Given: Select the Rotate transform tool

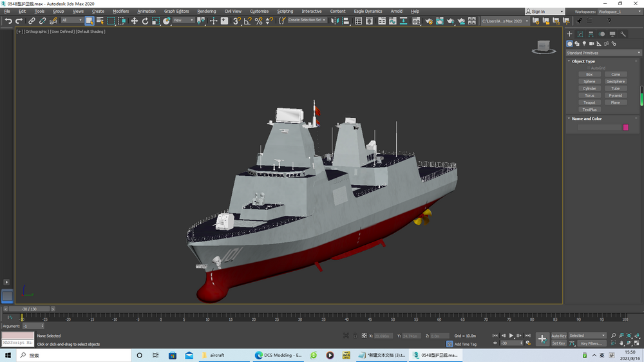Looking at the screenshot, I should point(145,21).
